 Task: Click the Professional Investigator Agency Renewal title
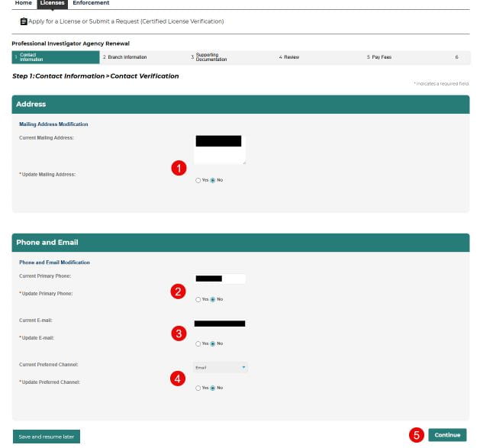(x=71, y=44)
